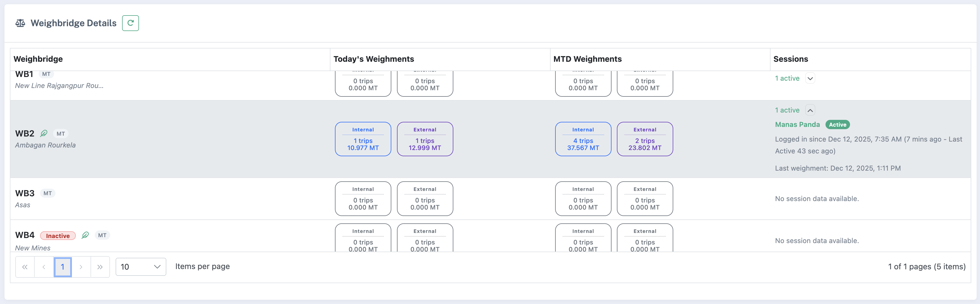Viewport: 980px width, 304px height.
Task: Collapse WB2 active sessions chevron
Action: (810, 110)
